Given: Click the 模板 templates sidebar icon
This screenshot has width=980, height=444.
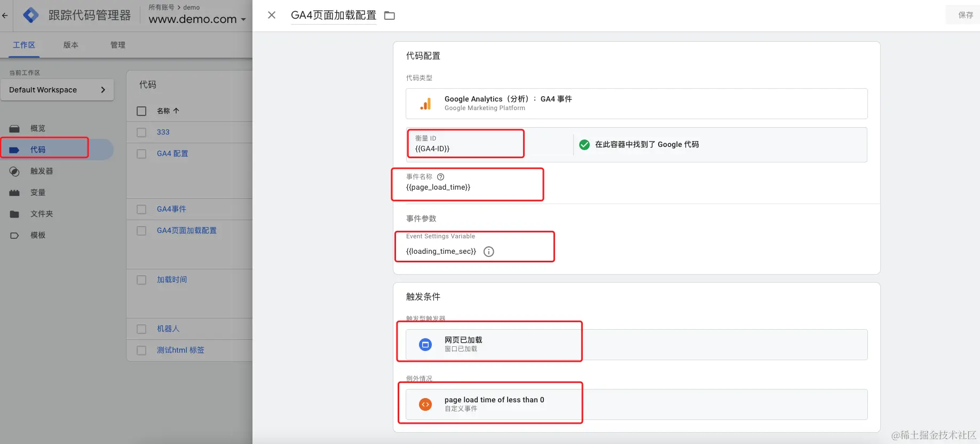Looking at the screenshot, I should coord(14,235).
